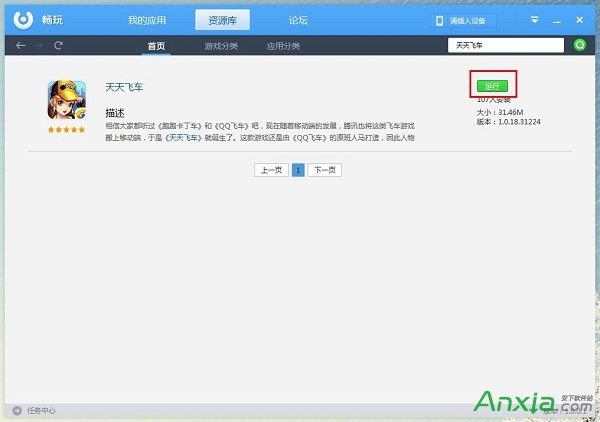
Task: Refresh the page with reload icon
Action: (x=58, y=46)
